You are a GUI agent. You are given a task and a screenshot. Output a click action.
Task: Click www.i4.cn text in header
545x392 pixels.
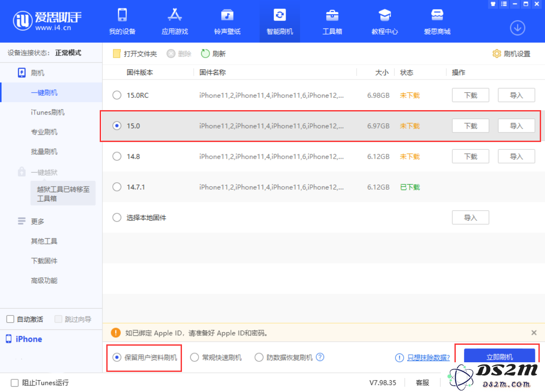(x=53, y=28)
